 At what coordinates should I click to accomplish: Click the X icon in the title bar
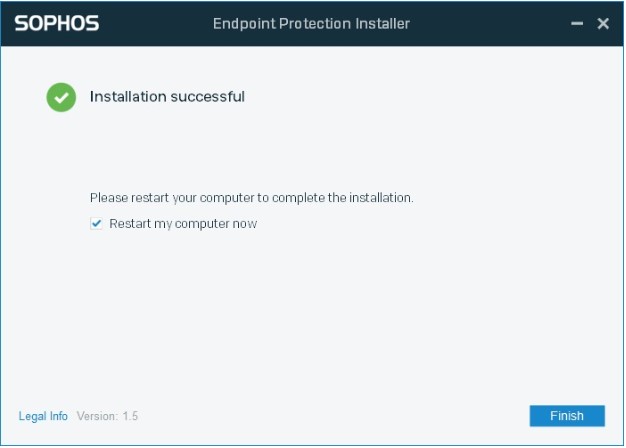[x=603, y=23]
